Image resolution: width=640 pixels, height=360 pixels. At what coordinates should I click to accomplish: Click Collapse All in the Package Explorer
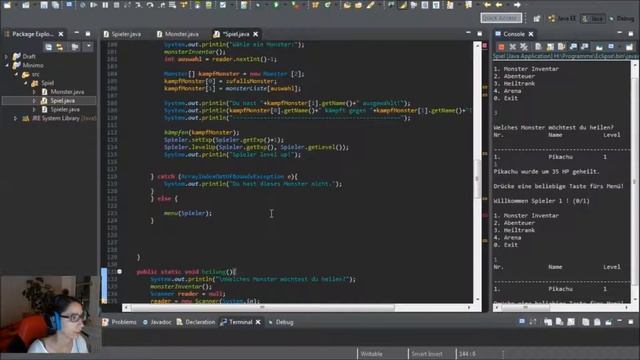[x=49, y=47]
